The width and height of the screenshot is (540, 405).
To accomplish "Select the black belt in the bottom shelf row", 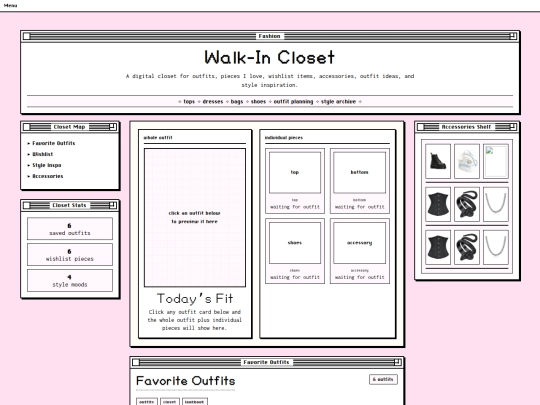I will tap(467, 247).
